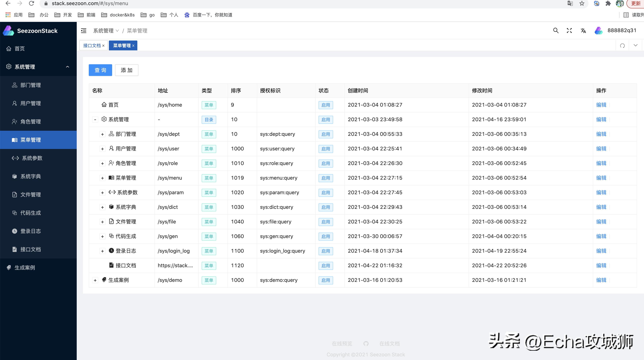Open the 系统管理 breadcrumb dropdown
The image size is (644, 360).
pos(117,30)
